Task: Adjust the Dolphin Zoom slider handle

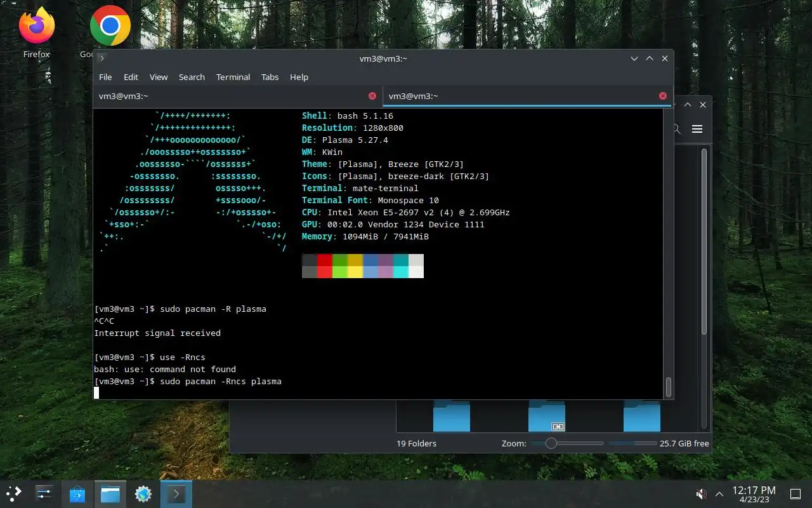Action: (551, 443)
